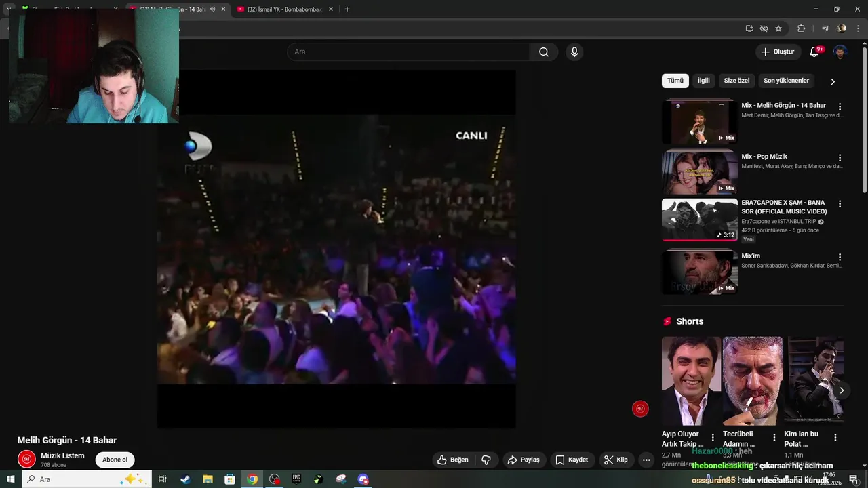Image resolution: width=868 pixels, height=488 pixels.
Task: Open Müzik Listem channel avatar
Action: pos(26,460)
